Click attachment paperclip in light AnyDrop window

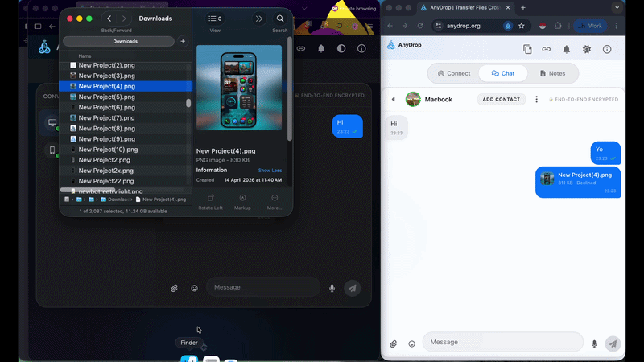394,343
